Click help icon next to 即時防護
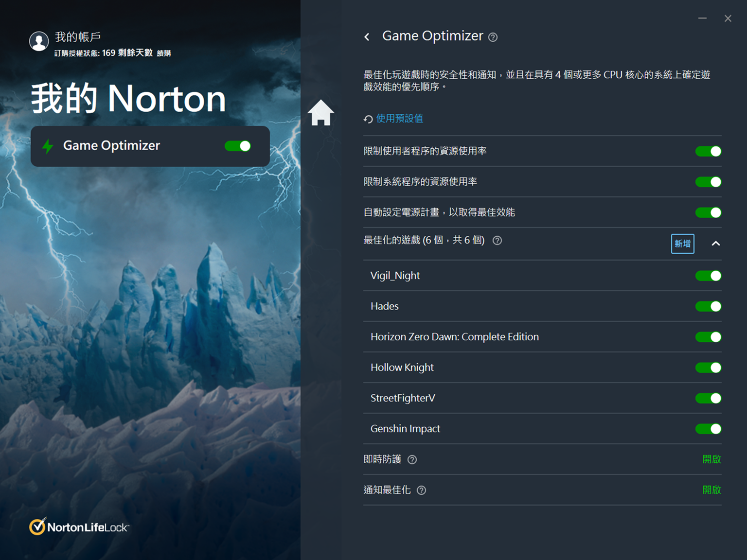747x560 pixels. 412,460
